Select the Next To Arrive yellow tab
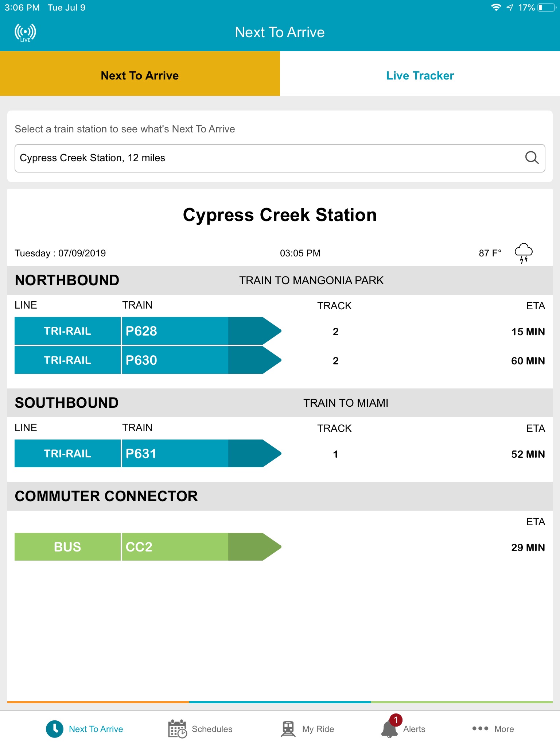 [x=140, y=74]
